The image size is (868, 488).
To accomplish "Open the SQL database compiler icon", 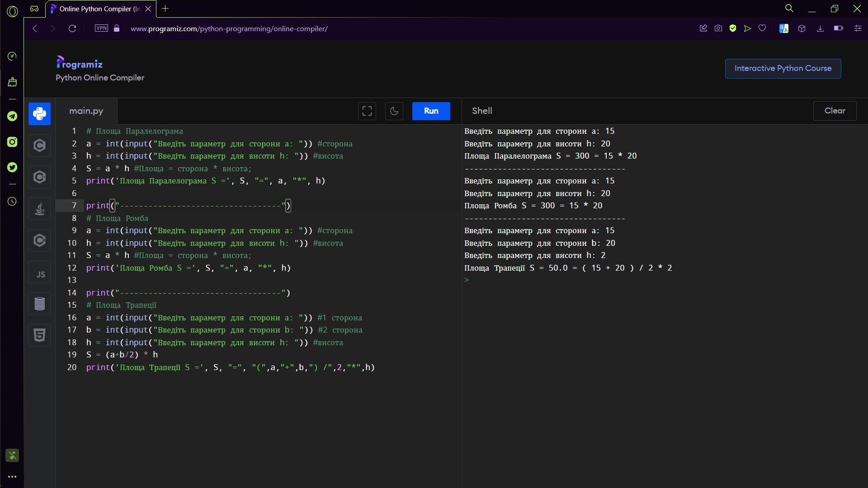I will pyautogui.click(x=39, y=304).
